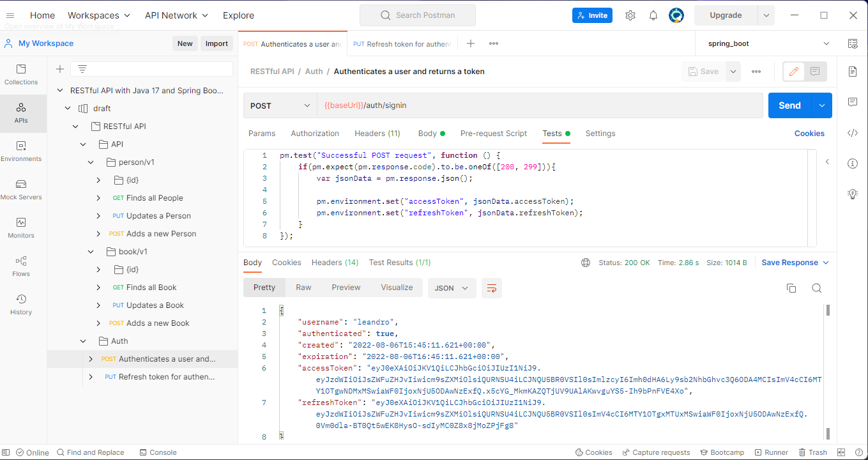Viewport: 868px width, 460px height.
Task: Select the Adds a new Book request
Action: (x=158, y=323)
